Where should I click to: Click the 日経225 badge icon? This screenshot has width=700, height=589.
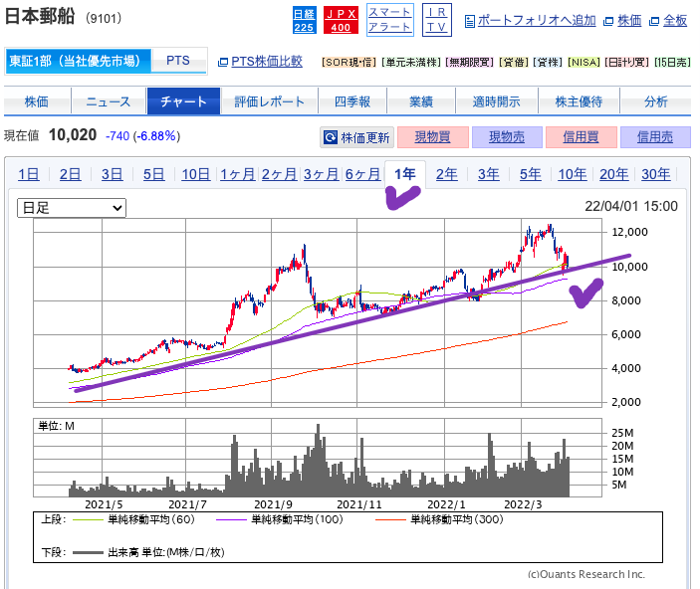(x=304, y=20)
